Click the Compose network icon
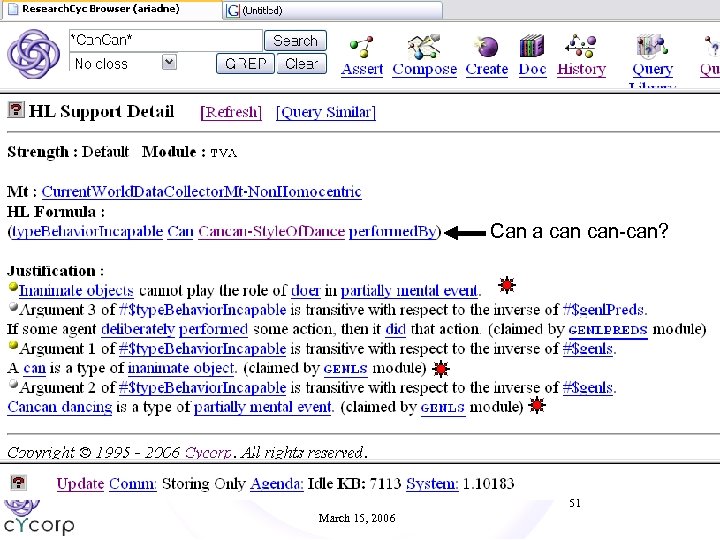The width and height of the screenshot is (720, 540). pos(424,47)
